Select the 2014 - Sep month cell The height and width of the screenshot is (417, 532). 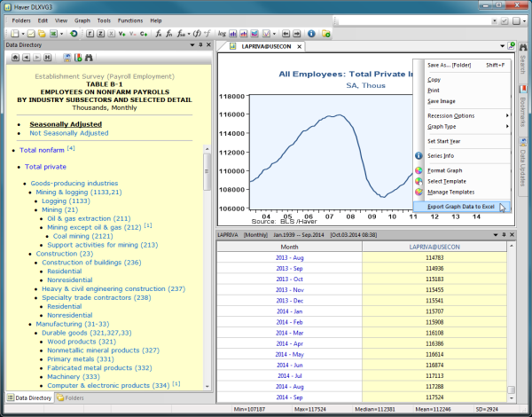coord(289,397)
